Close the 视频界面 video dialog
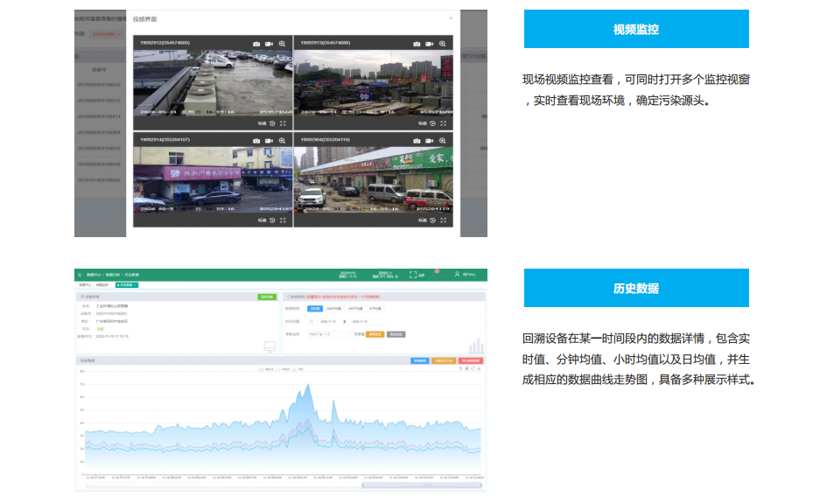This screenshot has height=504, width=827. (x=451, y=18)
